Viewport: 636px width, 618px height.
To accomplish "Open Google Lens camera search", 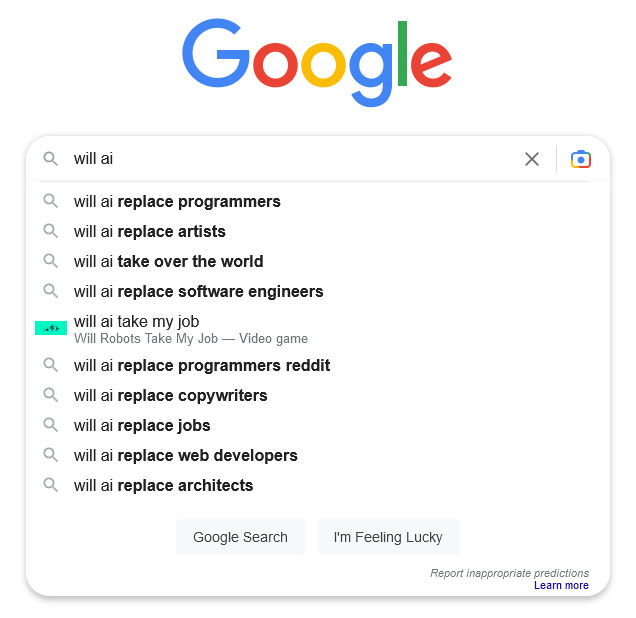I will click(581, 159).
